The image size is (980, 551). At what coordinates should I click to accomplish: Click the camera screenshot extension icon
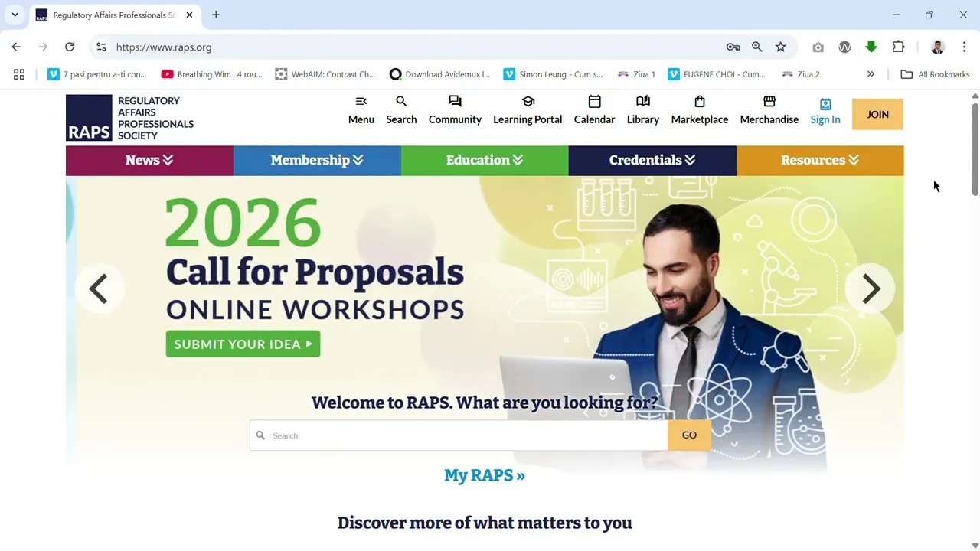tap(818, 47)
